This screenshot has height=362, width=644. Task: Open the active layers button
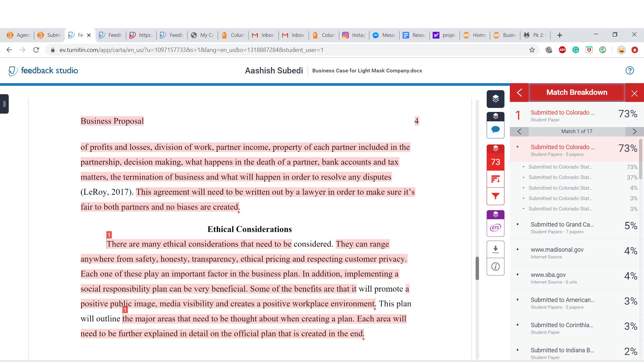tap(495, 99)
